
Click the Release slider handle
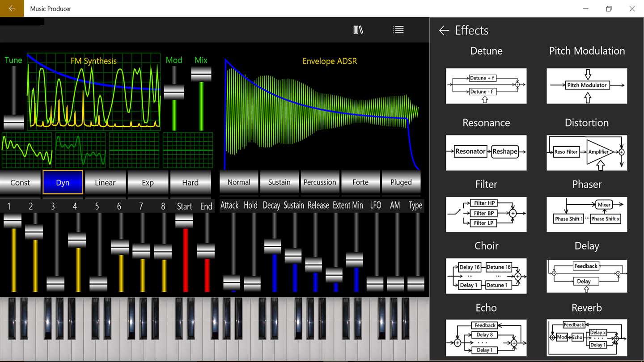(314, 265)
